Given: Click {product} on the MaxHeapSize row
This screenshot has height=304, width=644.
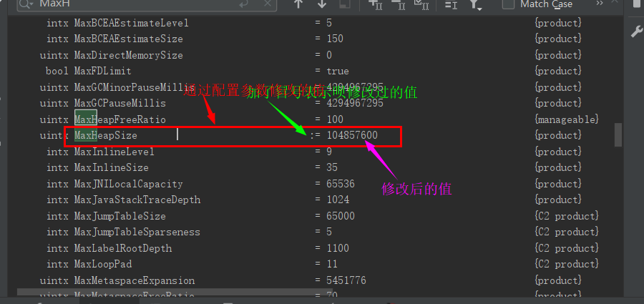Looking at the screenshot, I should coord(558,135).
